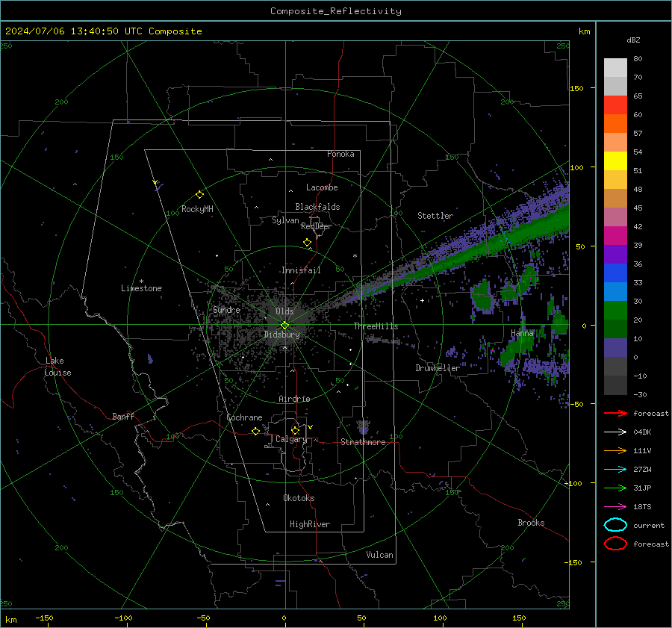Select the Lake Louise label
This screenshot has height=628, width=672.
[57, 367]
